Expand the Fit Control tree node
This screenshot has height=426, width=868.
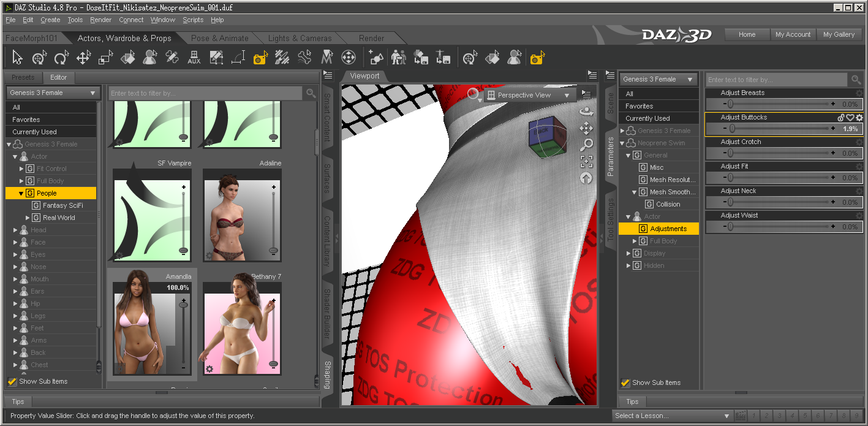point(21,169)
